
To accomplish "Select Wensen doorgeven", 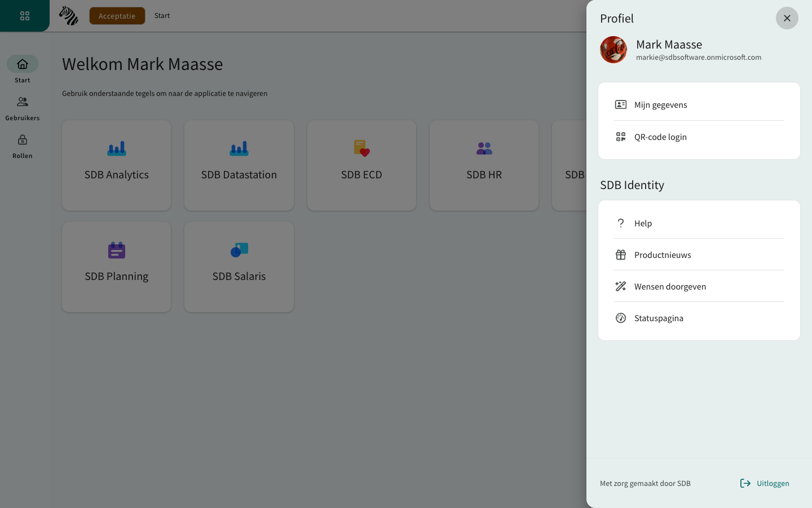I will [x=699, y=286].
